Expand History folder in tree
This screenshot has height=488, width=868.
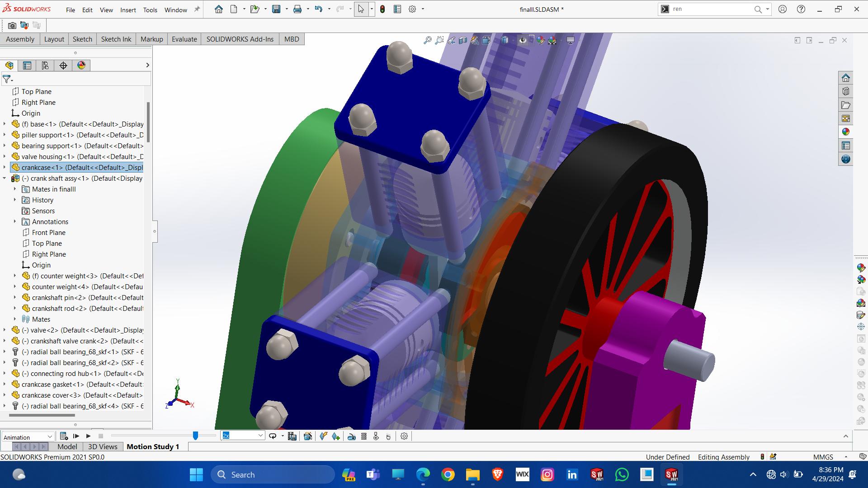click(14, 200)
